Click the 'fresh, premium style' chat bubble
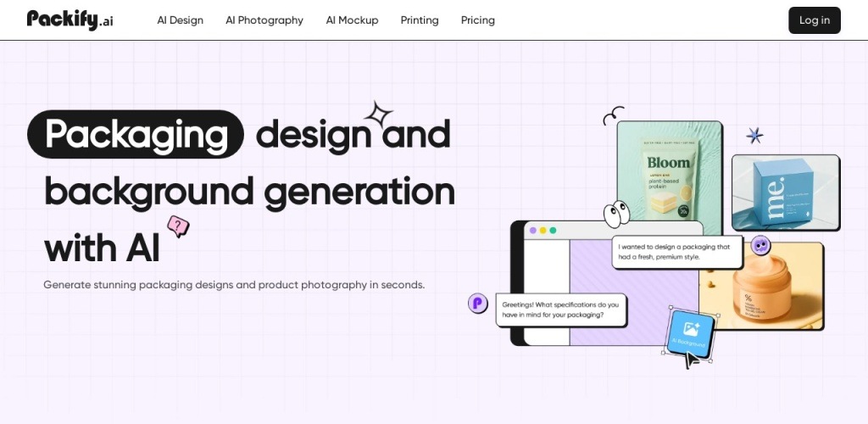The height and width of the screenshot is (424, 868). pos(676,252)
